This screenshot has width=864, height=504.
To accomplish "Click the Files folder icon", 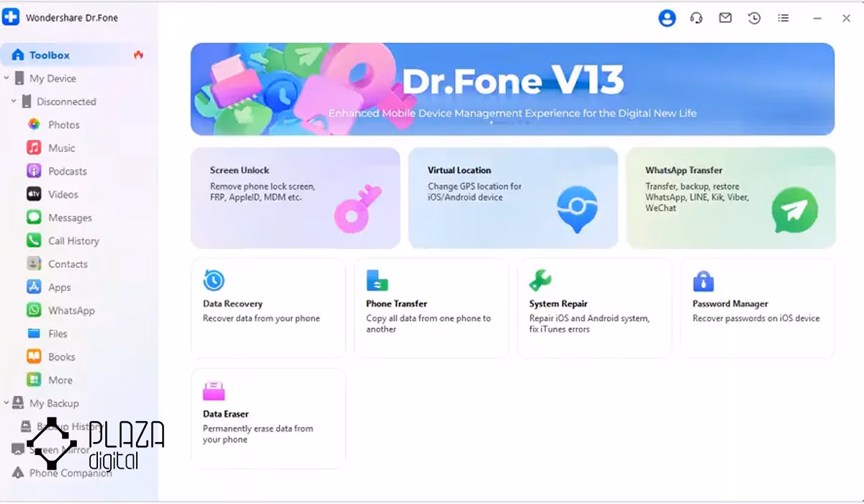I will (x=34, y=333).
